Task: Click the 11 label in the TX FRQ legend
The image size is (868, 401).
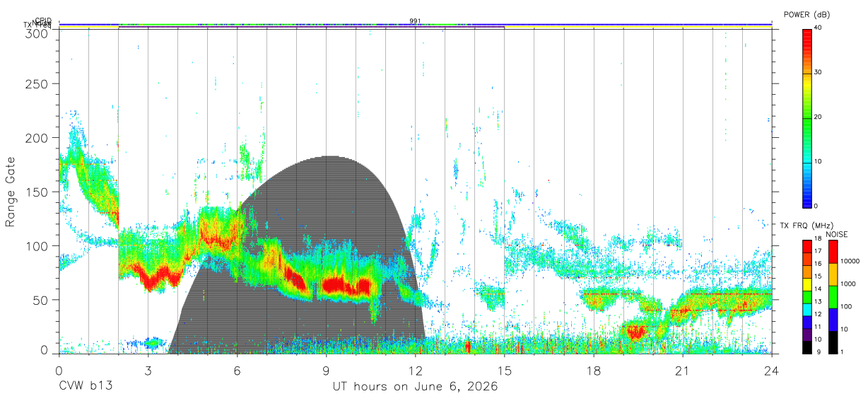Action: [818, 327]
